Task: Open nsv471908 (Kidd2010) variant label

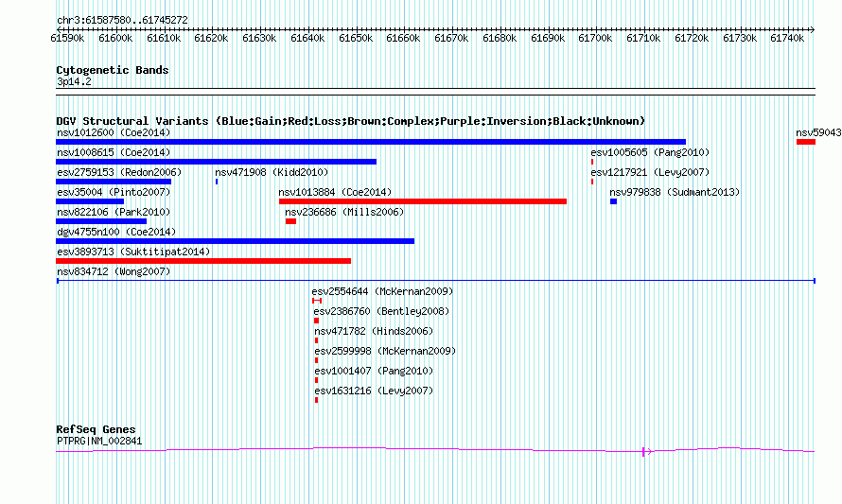Action: (x=272, y=172)
